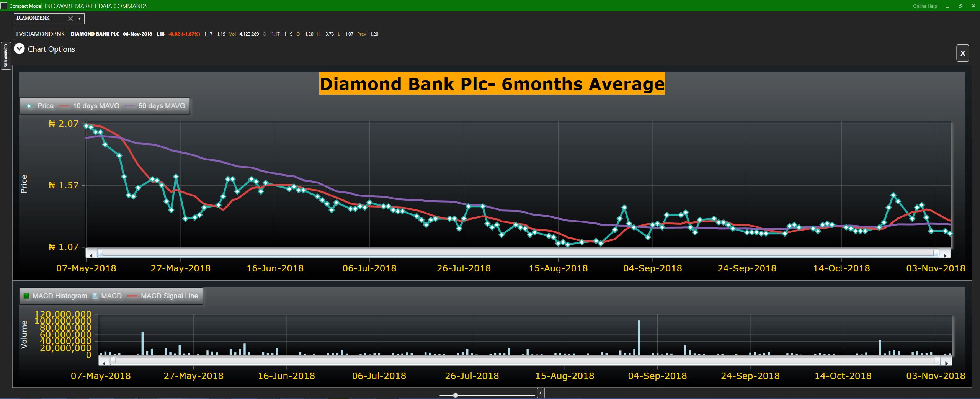
Task: Close the chart panel with the X button
Action: coord(963,53)
